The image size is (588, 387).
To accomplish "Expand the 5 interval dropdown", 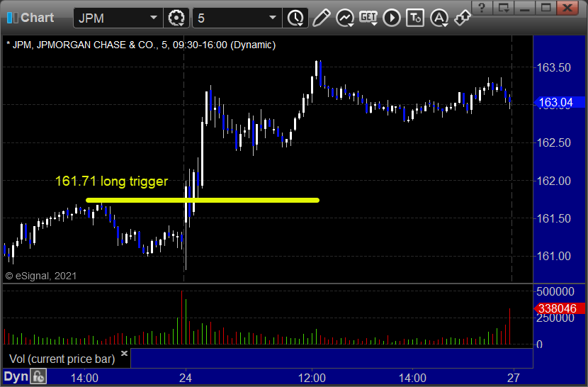I will [x=273, y=17].
